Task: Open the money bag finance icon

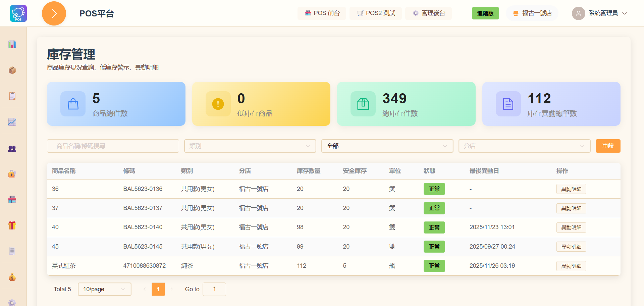Action: point(12,277)
